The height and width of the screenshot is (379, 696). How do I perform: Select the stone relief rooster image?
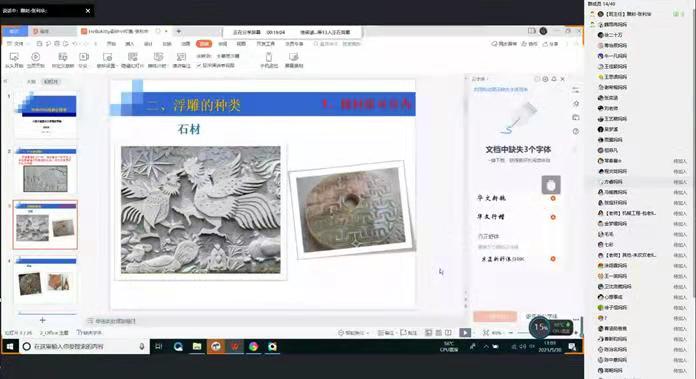201,210
